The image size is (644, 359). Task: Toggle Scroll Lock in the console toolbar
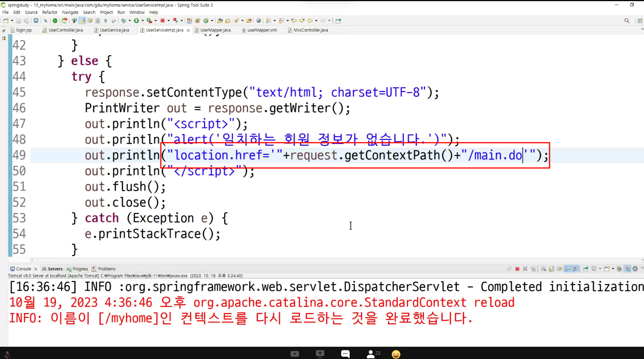coord(552,269)
